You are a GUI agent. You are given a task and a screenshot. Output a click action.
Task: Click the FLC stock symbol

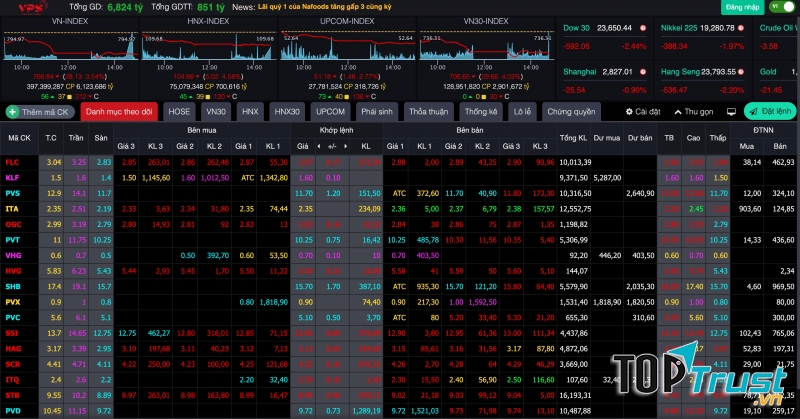coord(12,162)
